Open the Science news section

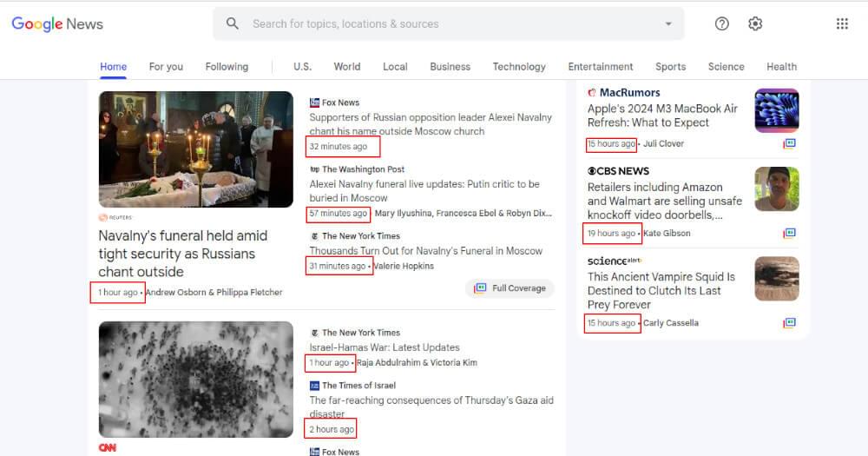coord(727,67)
